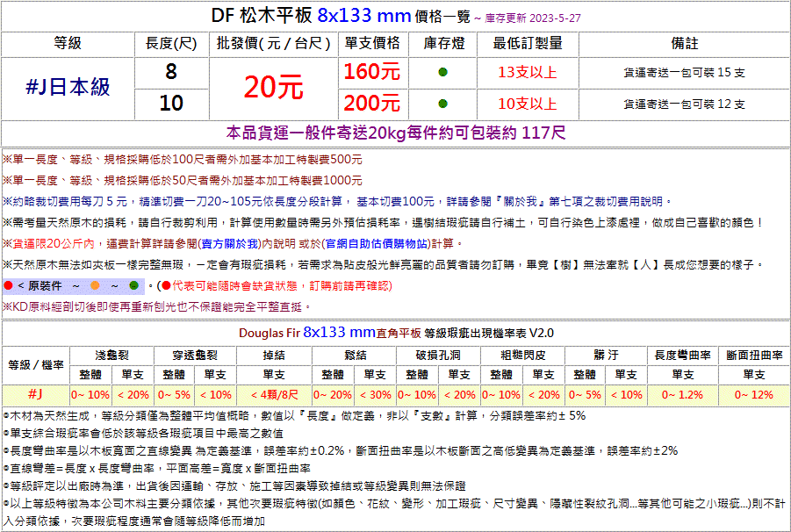
Task: Select the '備註' column header
Action: [x=685, y=43]
